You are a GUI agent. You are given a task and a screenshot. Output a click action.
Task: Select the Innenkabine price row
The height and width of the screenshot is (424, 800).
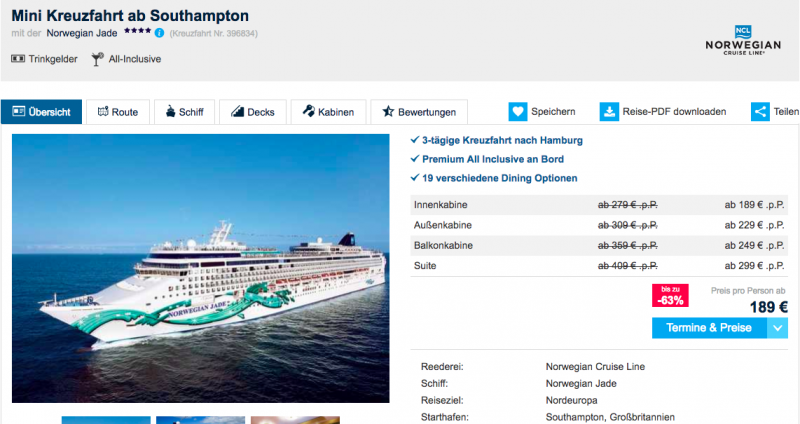coord(599,205)
